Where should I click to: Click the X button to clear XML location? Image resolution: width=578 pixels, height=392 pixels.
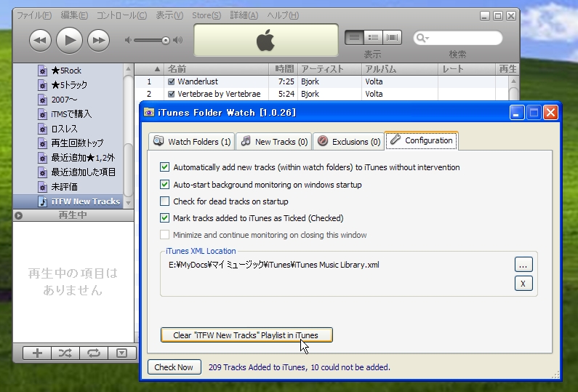[523, 284]
